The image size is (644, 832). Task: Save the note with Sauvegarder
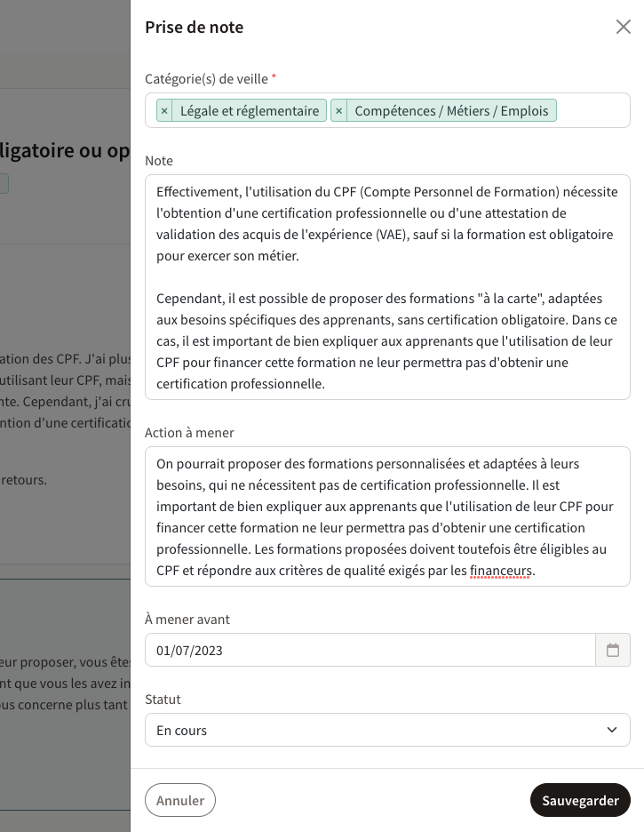(580, 800)
